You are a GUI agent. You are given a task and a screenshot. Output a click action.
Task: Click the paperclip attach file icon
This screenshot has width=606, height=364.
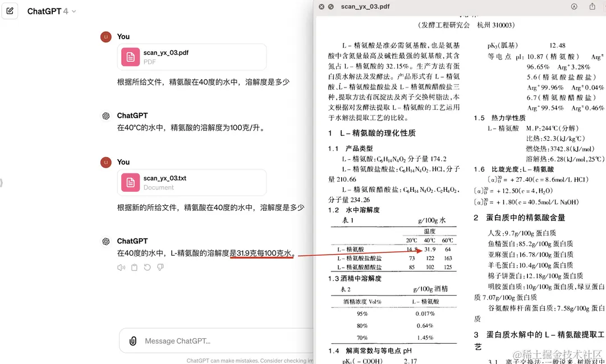pos(132,341)
